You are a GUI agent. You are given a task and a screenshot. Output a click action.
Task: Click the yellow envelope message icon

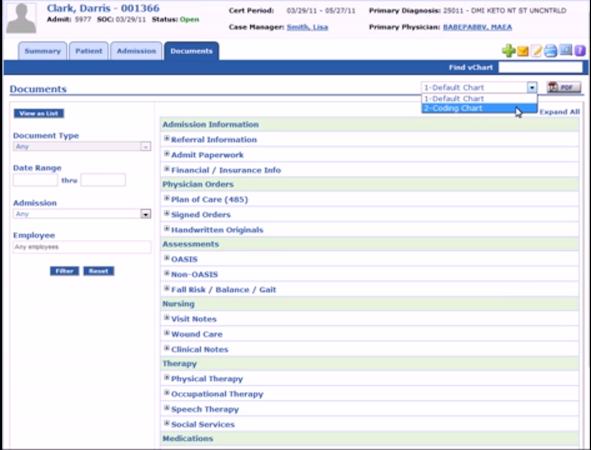click(x=523, y=51)
